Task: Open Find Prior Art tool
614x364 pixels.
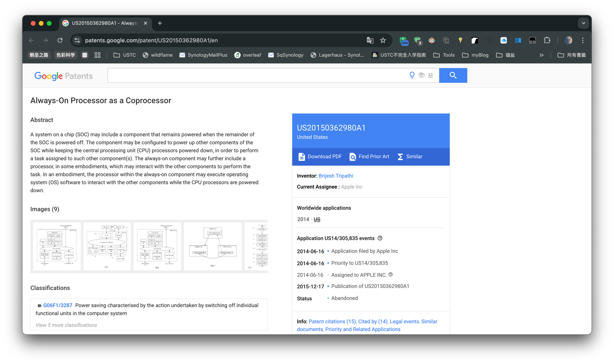Action: (369, 156)
